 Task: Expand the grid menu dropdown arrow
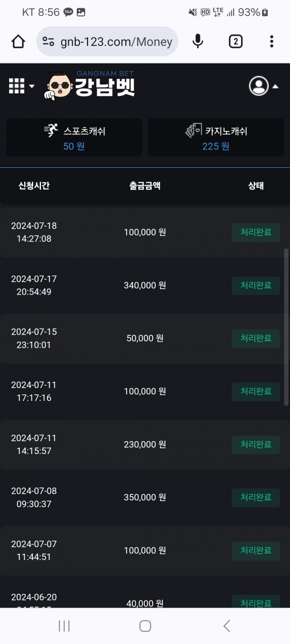[x=32, y=86]
